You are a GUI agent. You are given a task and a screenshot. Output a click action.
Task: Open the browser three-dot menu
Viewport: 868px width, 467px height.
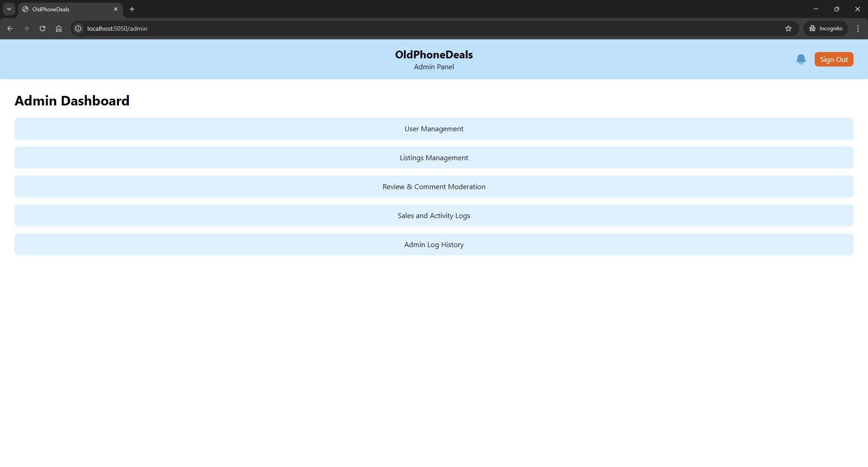(x=858, y=29)
